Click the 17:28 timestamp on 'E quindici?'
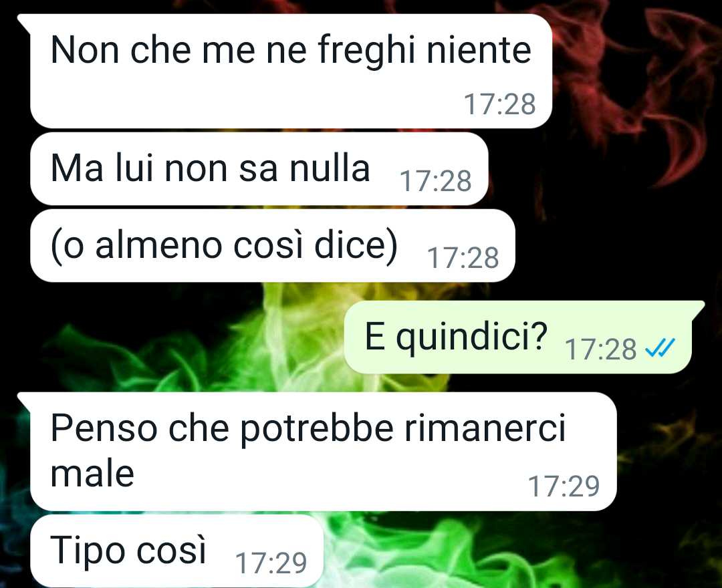The image size is (722, 588). coord(601,349)
